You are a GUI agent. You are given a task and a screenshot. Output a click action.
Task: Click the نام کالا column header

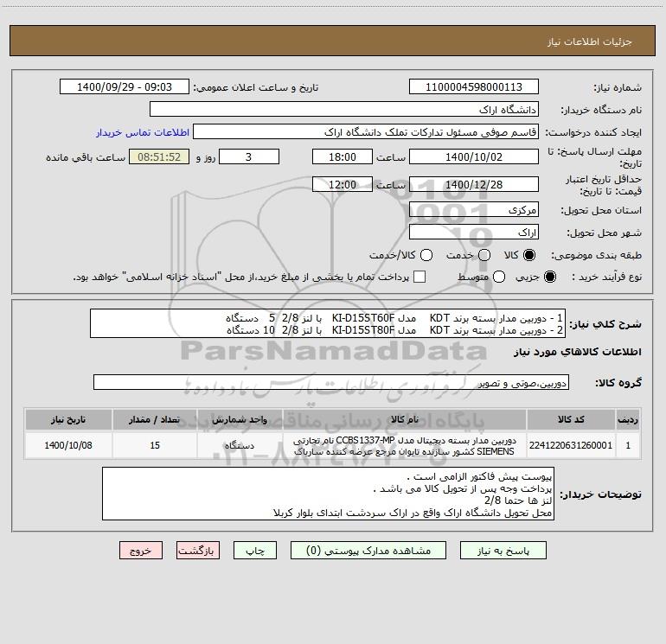pos(405,419)
